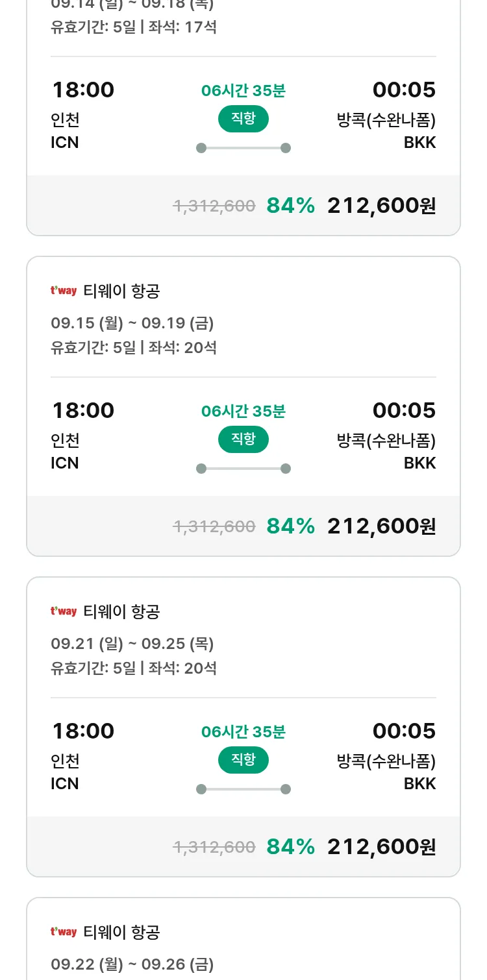Open the 09.15 (월) ~ 09.19 (금) date range
The image size is (487, 980).
pos(132,323)
